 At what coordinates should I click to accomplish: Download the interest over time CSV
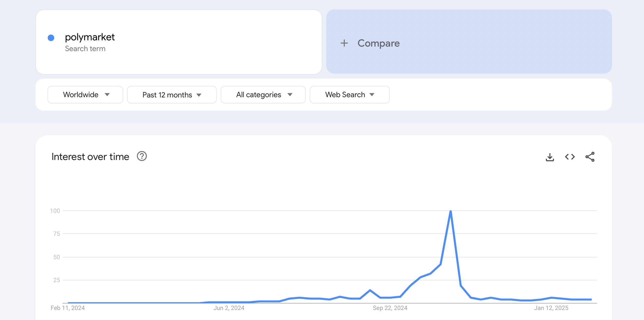550,157
